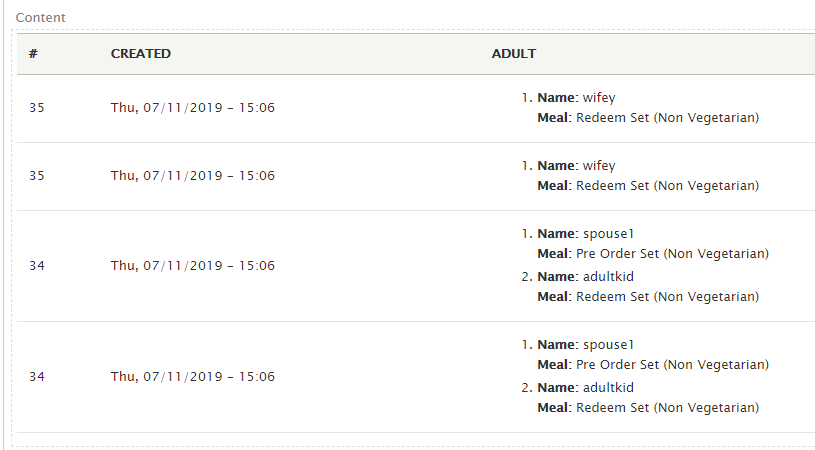Screen dimensions: 815x450
Task: Click the created date in the last row
Action: click(193, 377)
